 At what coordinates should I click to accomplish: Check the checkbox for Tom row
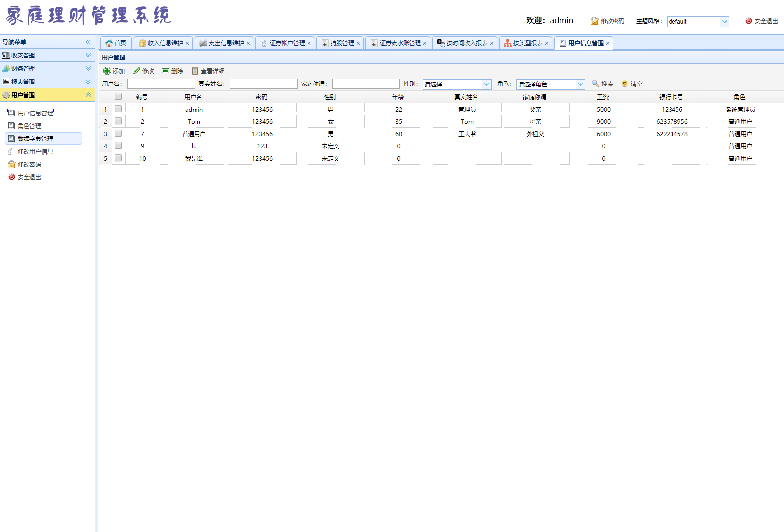[118, 121]
